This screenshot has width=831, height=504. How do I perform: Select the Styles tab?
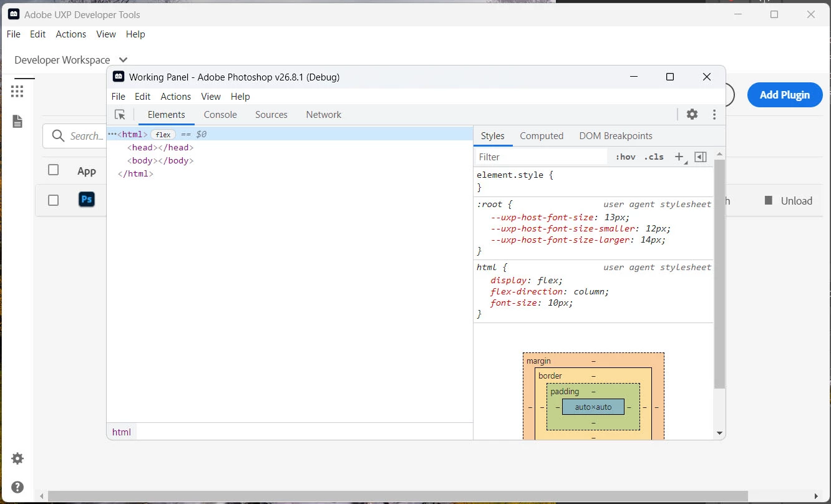coord(493,136)
